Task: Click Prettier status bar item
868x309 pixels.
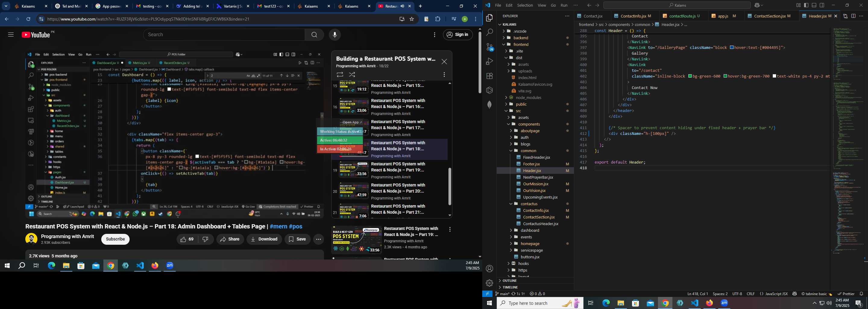Action: pos(846,294)
